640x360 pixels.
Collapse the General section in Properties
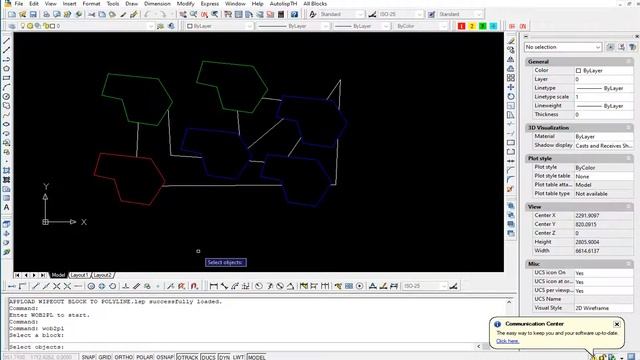[629, 62]
